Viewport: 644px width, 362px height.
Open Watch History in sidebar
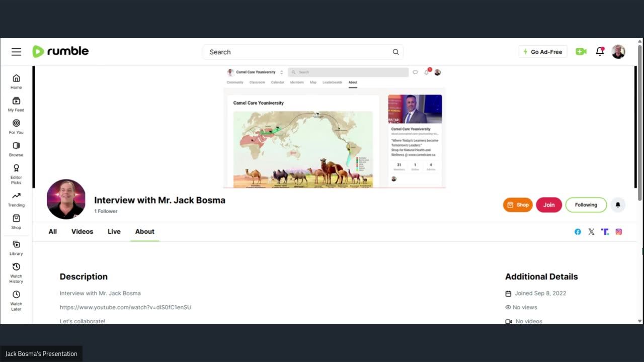(x=16, y=273)
